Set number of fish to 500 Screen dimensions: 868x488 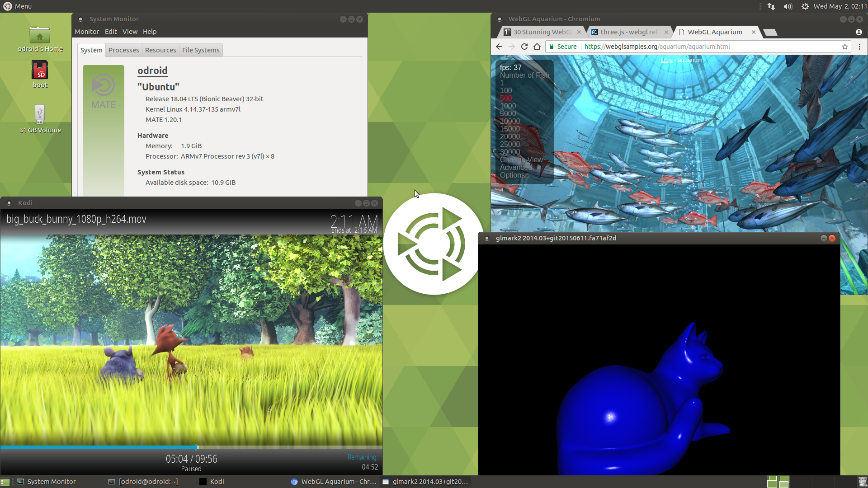tap(506, 99)
